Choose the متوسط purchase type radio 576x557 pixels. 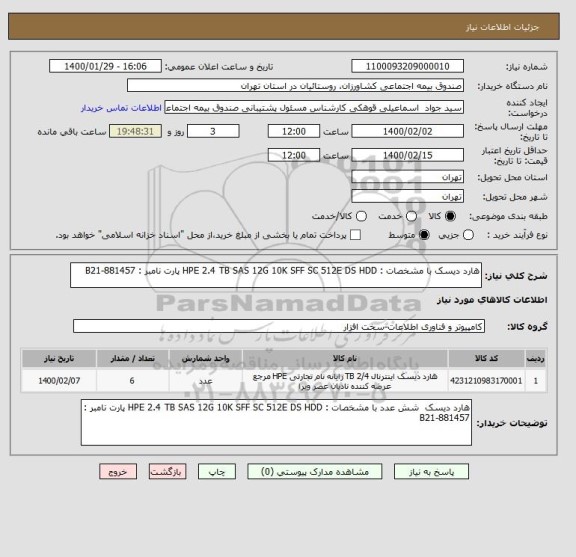[424, 235]
